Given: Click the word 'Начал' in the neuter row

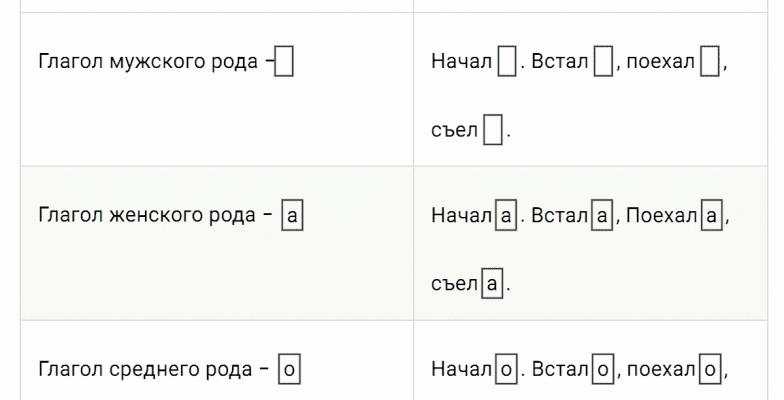Looking at the screenshot, I should pos(462,370).
